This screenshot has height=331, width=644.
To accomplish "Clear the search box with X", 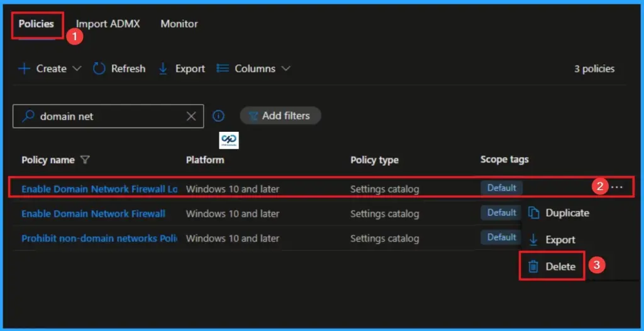I will point(191,116).
